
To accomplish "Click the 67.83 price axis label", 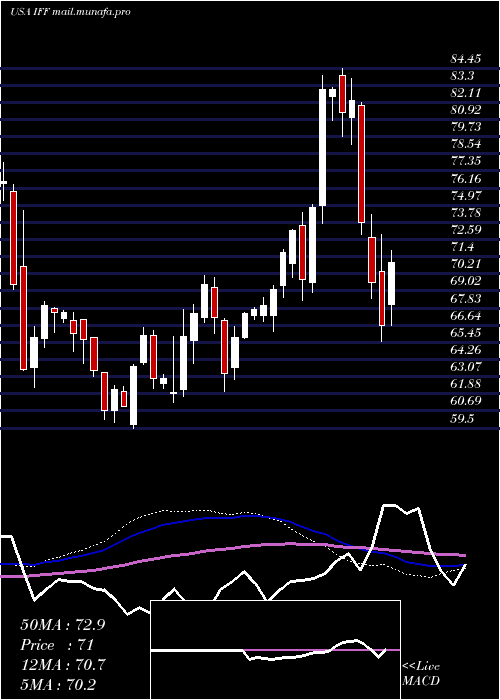I will [x=466, y=298].
